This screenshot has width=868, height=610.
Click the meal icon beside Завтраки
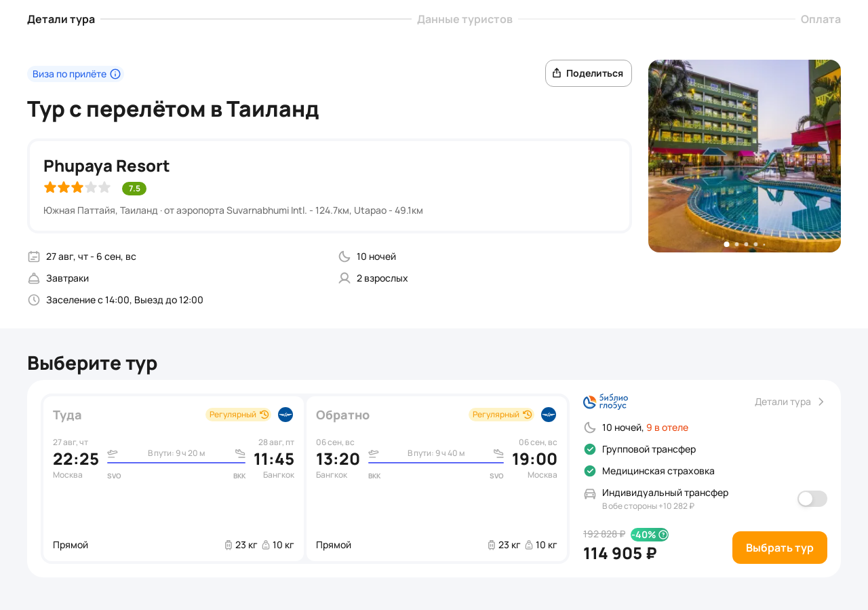(x=34, y=278)
